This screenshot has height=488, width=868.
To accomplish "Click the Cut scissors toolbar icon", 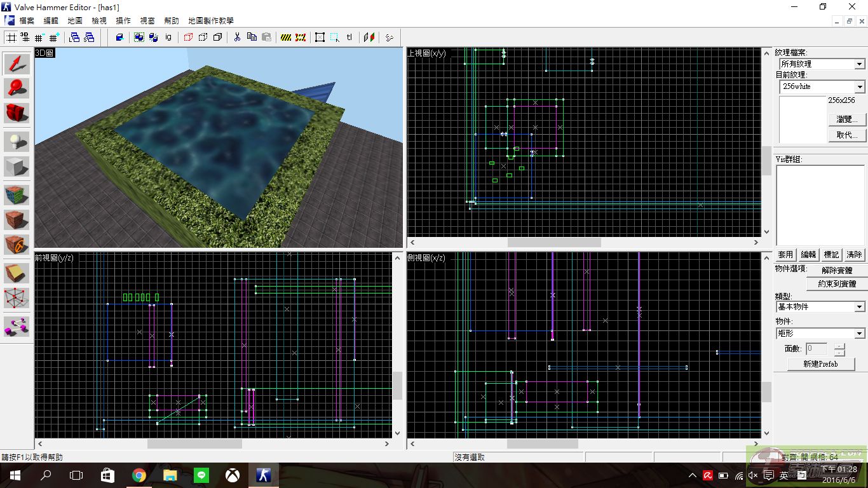I will pos(237,37).
